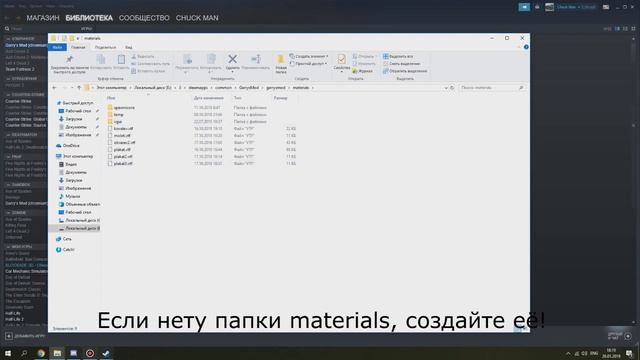640x360 pixels.
Task: Click Журнал history icon in ribbon
Action: click(x=362, y=71)
